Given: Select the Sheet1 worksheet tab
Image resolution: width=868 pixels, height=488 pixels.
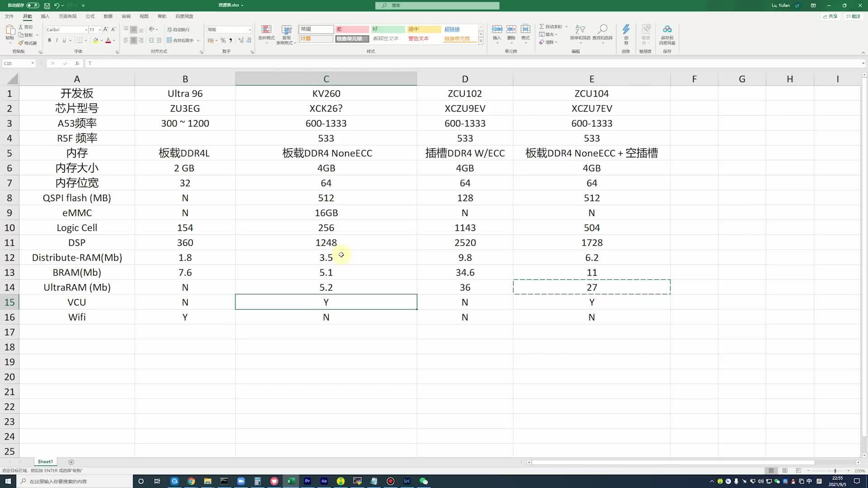Looking at the screenshot, I should 45,462.
